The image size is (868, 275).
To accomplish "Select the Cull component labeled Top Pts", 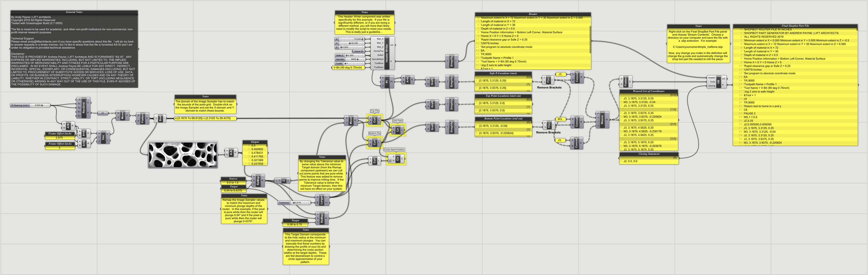I will pos(375,120).
